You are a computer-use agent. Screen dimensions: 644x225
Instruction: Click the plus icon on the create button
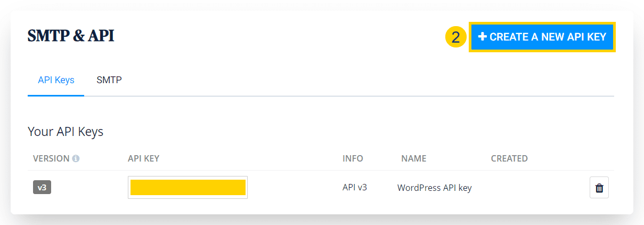483,37
